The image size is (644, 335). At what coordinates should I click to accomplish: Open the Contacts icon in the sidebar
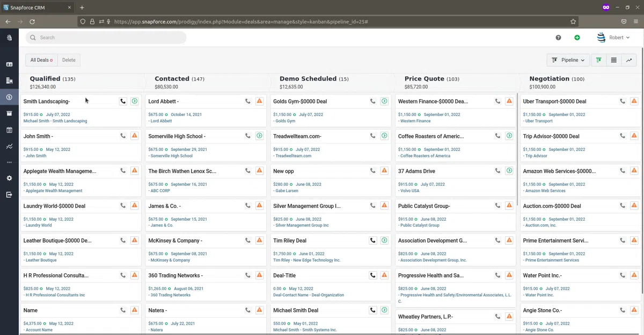9,64
